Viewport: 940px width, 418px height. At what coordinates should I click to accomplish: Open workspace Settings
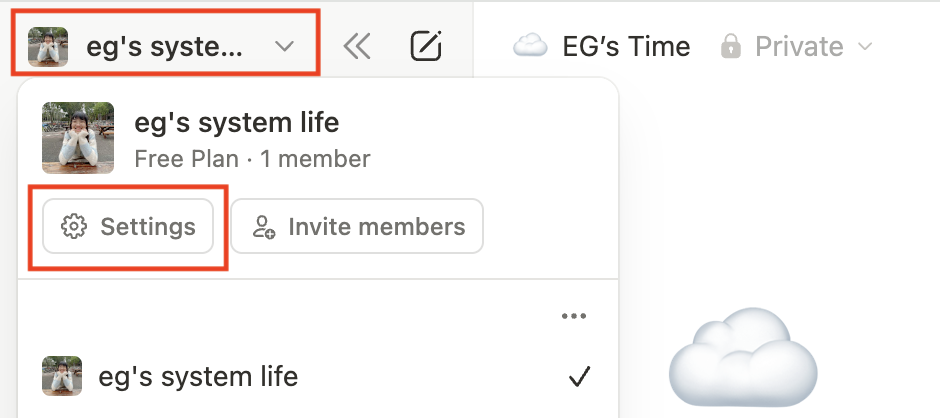128,227
